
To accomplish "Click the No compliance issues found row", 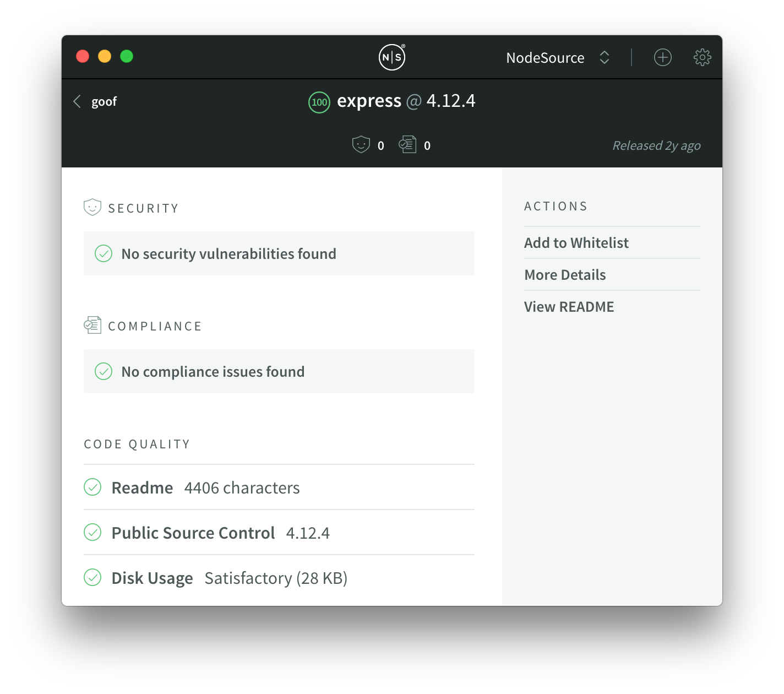I will click(x=279, y=371).
